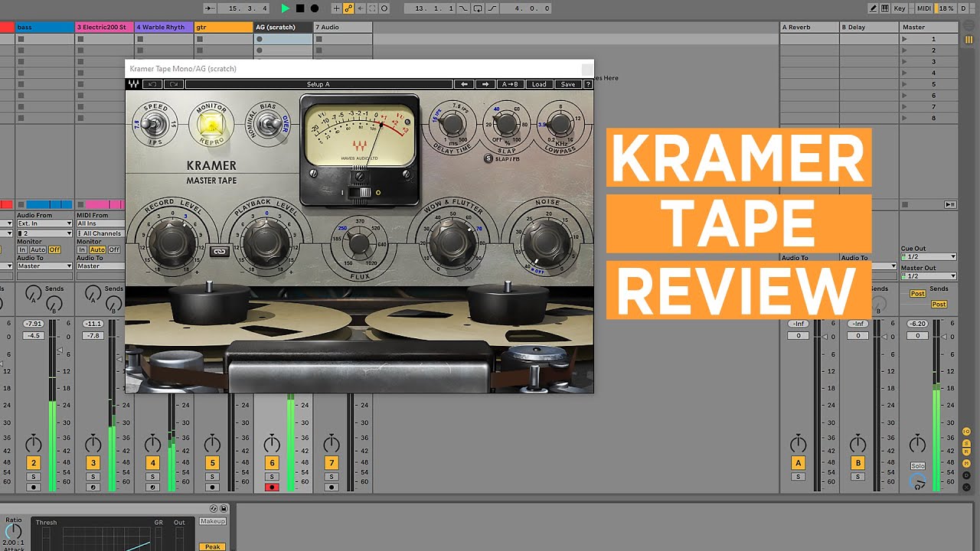
Task: Toggle track 2 activator button
Action: pos(33,463)
